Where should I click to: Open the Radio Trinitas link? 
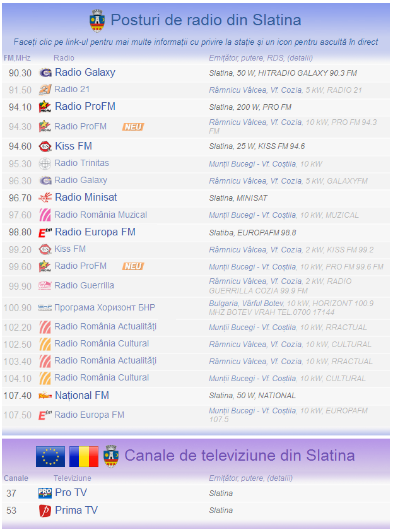point(82,163)
